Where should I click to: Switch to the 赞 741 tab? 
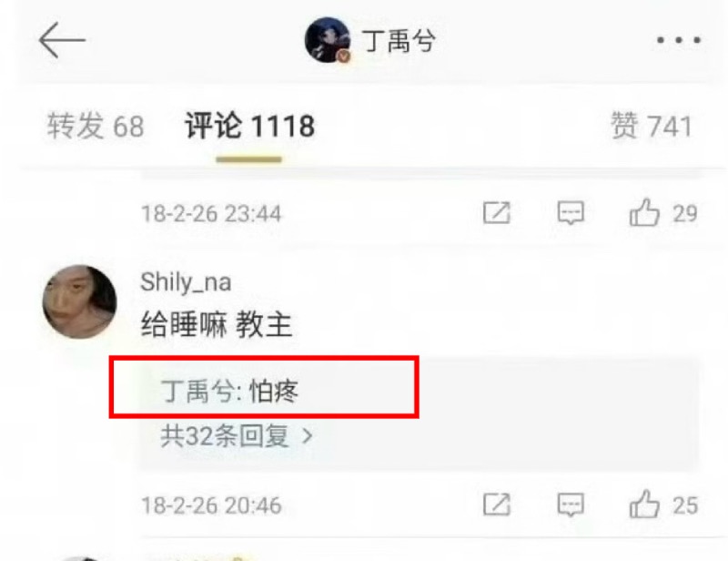pos(651,126)
